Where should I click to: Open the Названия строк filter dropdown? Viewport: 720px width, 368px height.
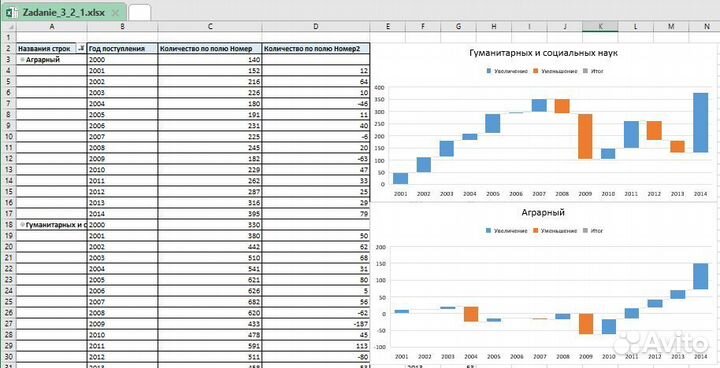coord(81,49)
